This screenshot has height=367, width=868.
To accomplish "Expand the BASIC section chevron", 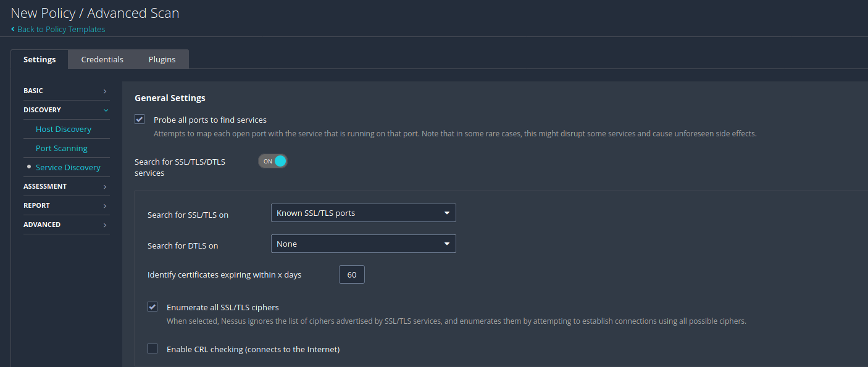I will (x=105, y=91).
